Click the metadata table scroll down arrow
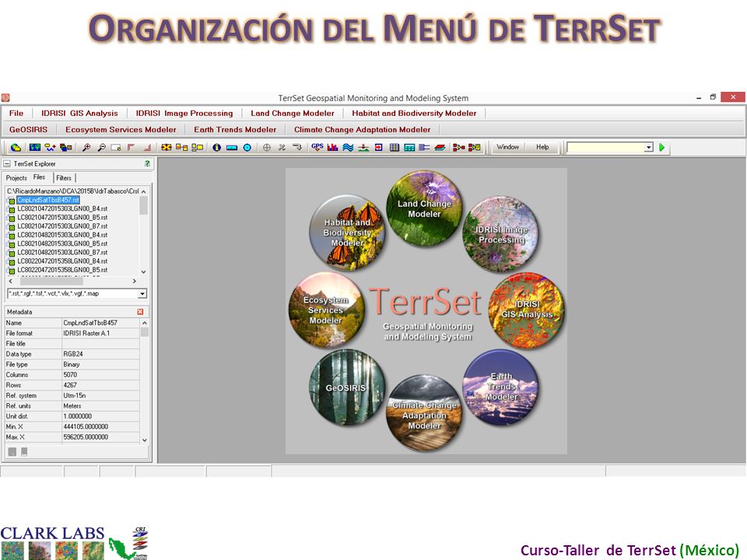The height and width of the screenshot is (560, 747). [145, 440]
